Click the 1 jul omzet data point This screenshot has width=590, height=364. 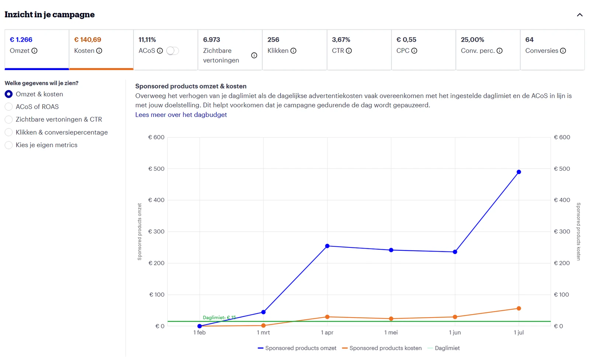(519, 172)
